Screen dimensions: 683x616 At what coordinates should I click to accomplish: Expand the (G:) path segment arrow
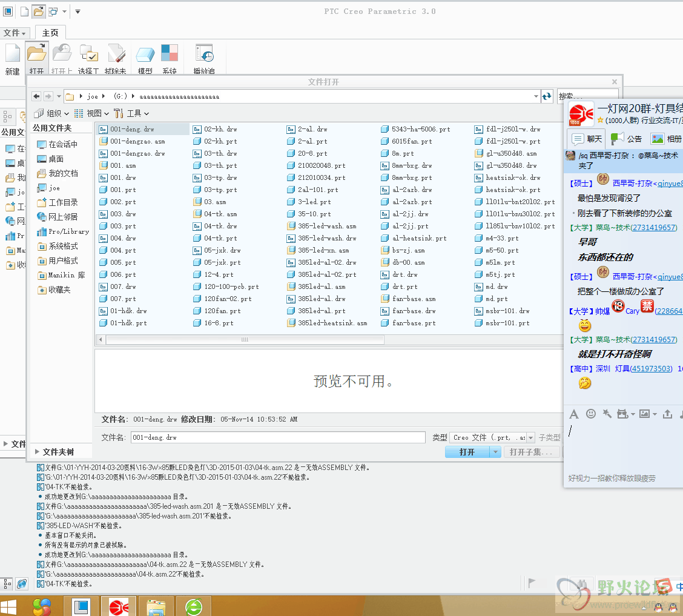point(133,96)
